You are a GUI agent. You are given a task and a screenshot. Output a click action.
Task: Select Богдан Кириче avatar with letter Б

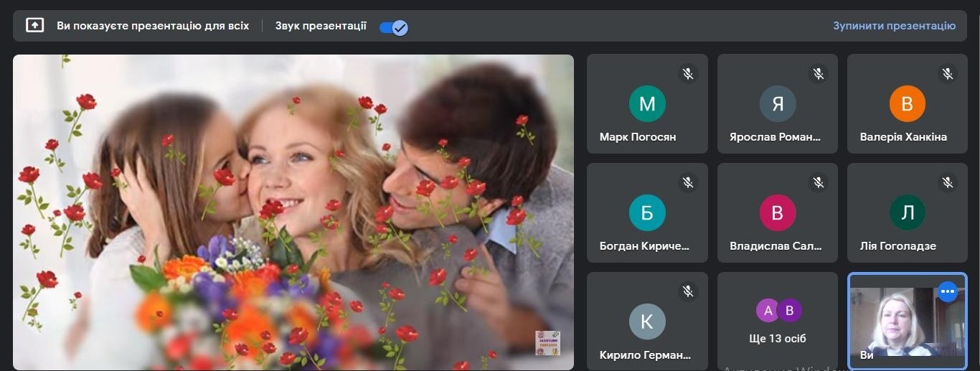(x=647, y=213)
